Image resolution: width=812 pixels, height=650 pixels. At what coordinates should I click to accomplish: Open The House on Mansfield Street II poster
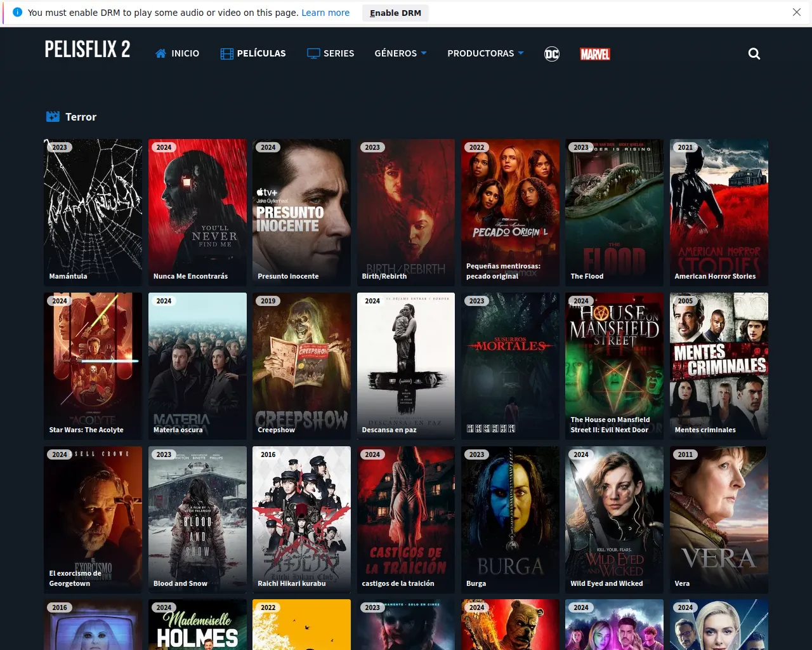[614, 366]
